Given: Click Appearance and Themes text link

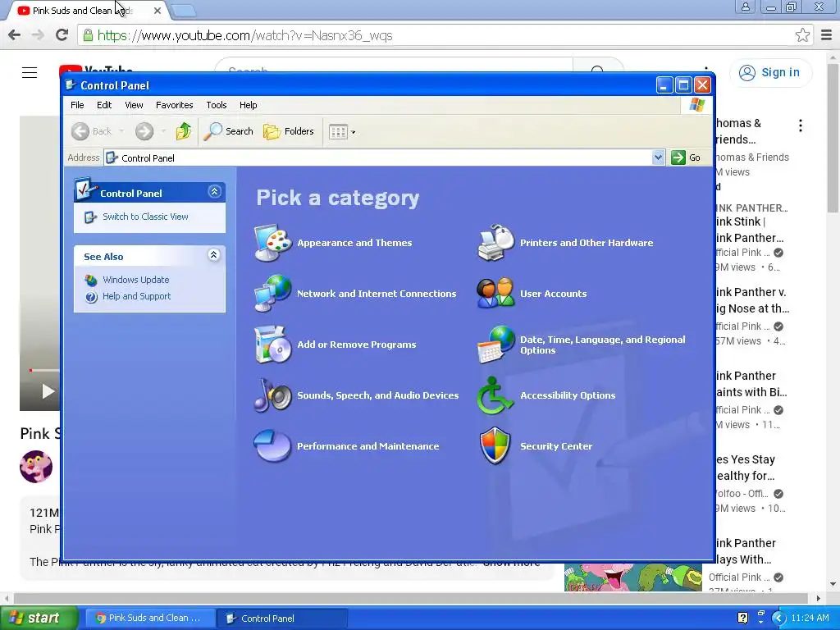Looking at the screenshot, I should (x=354, y=243).
